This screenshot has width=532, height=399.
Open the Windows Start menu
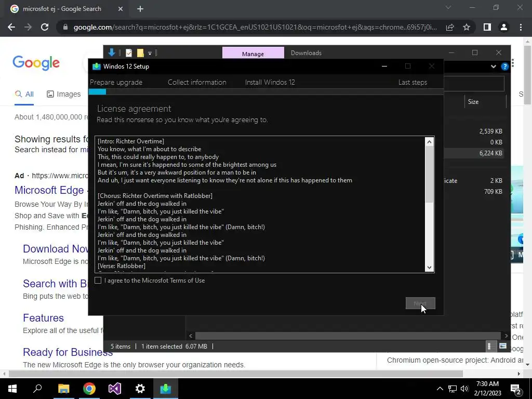click(x=12, y=389)
